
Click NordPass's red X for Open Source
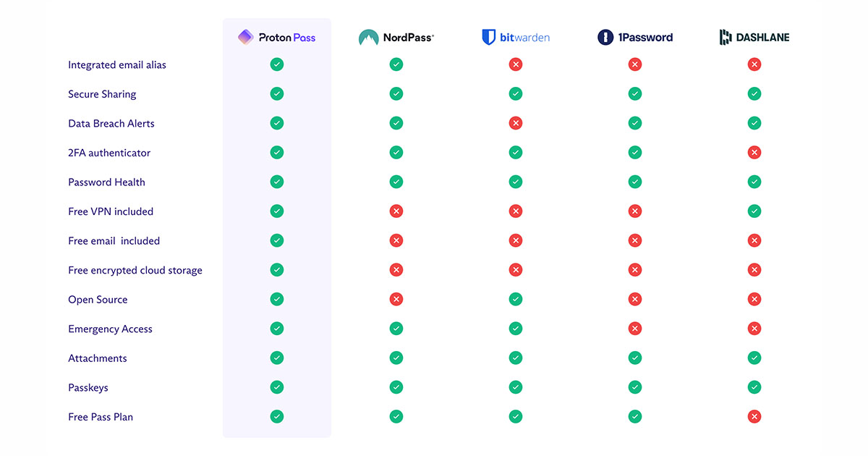click(396, 299)
